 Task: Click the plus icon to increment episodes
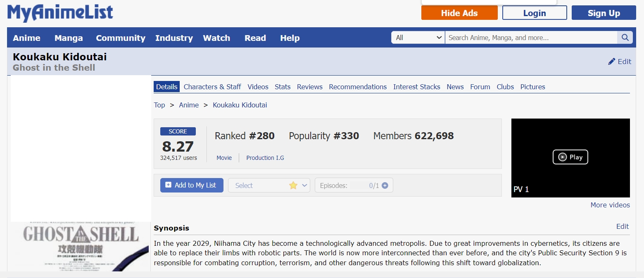click(385, 185)
